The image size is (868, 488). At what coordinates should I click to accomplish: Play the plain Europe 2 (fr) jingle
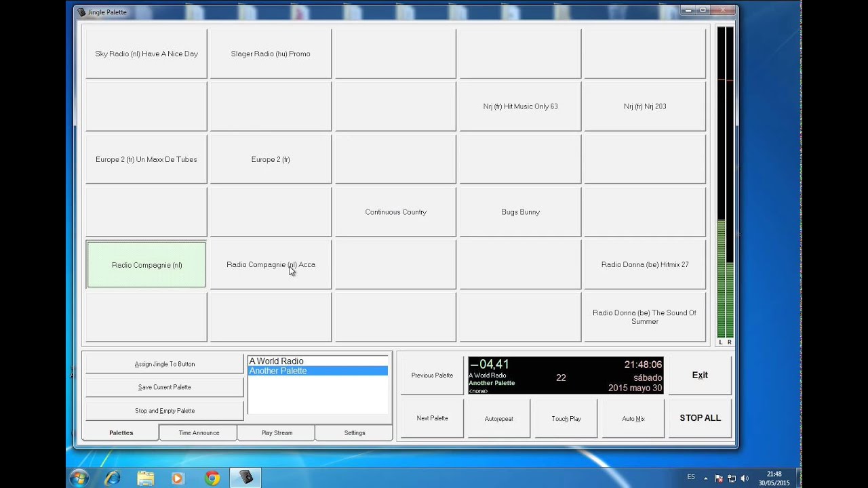click(x=271, y=159)
